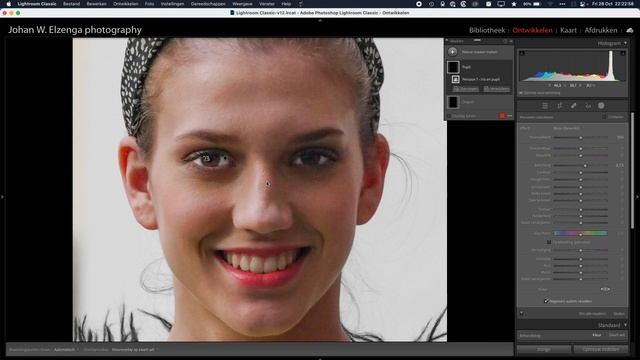
Task: Open the Effect preset dropdown
Action: (x=567, y=128)
